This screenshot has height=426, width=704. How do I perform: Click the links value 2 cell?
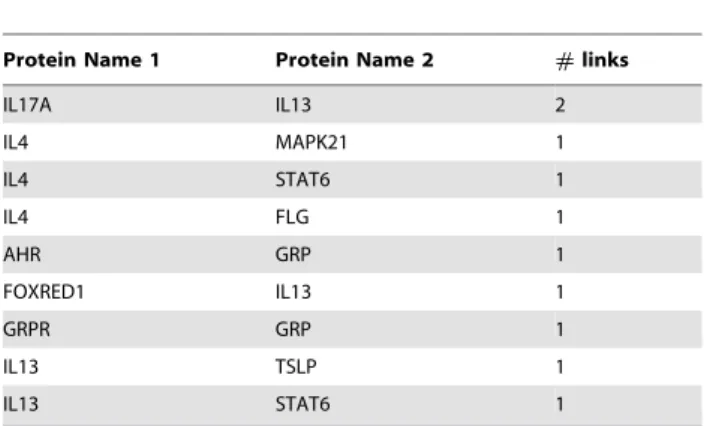(x=560, y=105)
